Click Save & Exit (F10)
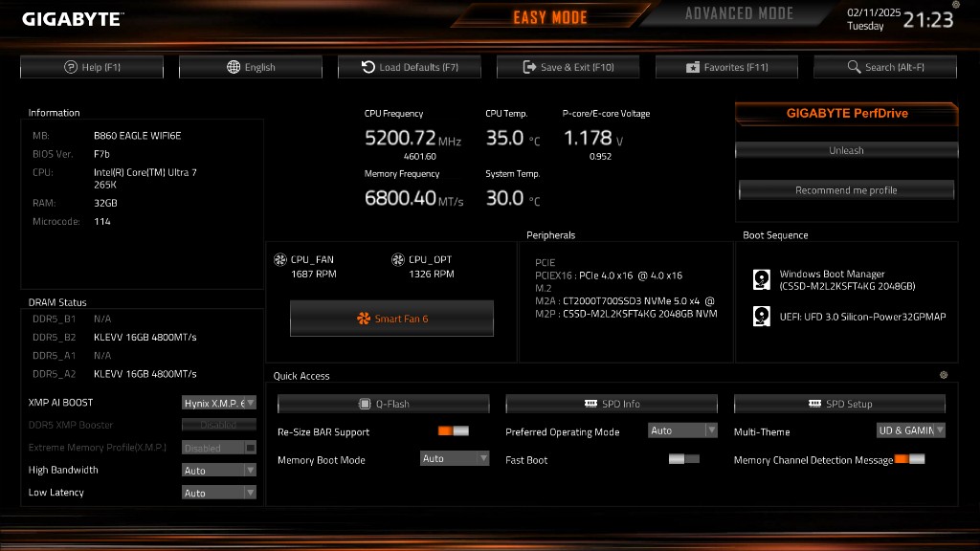Image resolution: width=980 pixels, height=551 pixels. pyautogui.click(x=568, y=67)
